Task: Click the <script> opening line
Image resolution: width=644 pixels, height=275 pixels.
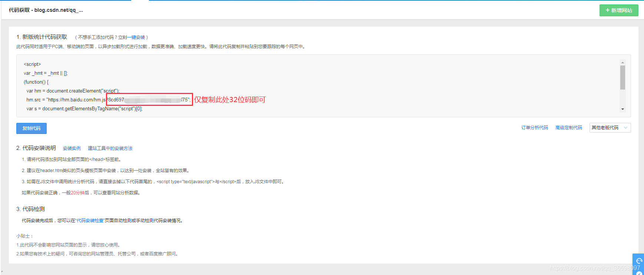Action: click(x=32, y=64)
